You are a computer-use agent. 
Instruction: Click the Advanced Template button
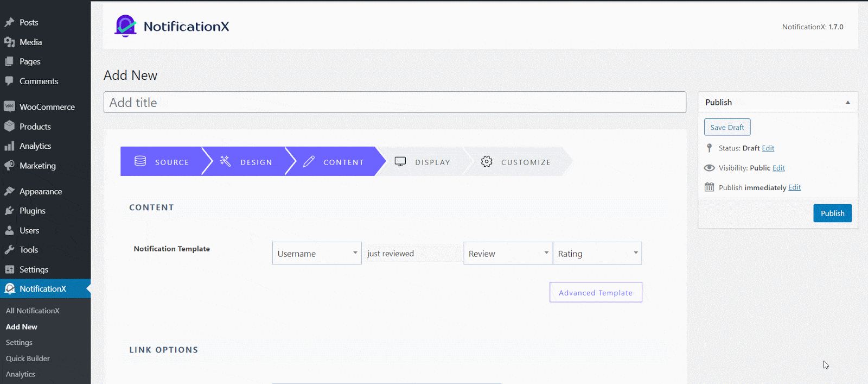point(596,292)
